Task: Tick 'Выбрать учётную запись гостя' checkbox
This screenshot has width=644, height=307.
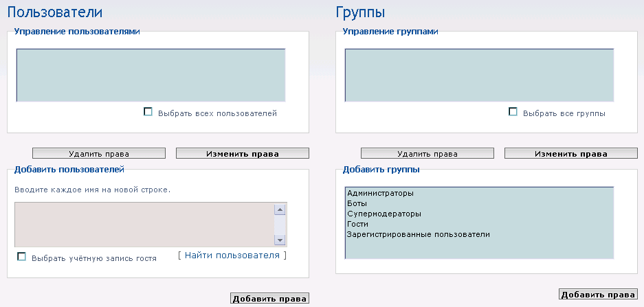Action: (21, 257)
